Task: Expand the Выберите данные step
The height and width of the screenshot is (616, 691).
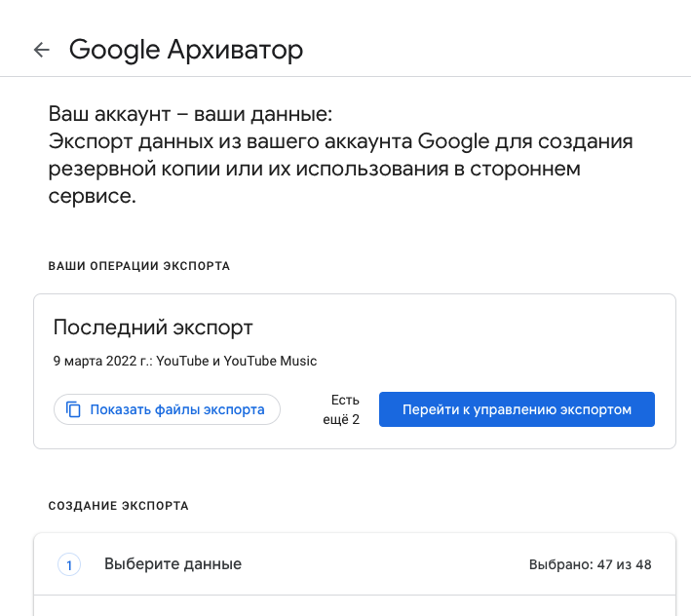Action: coord(355,564)
